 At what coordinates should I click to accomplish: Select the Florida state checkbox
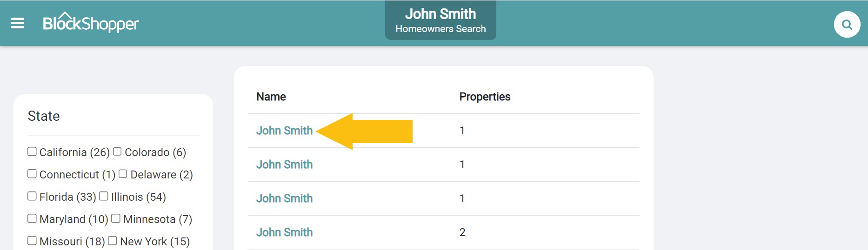(x=32, y=196)
